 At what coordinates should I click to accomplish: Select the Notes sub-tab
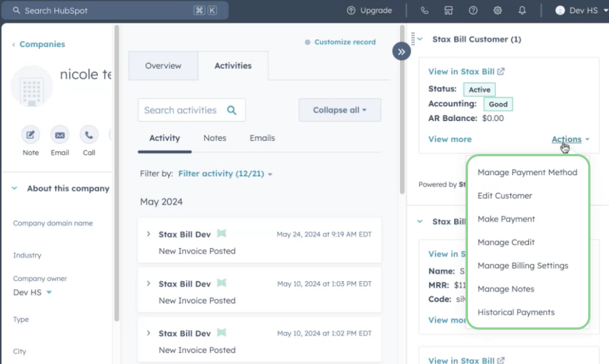[x=215, y=138]
